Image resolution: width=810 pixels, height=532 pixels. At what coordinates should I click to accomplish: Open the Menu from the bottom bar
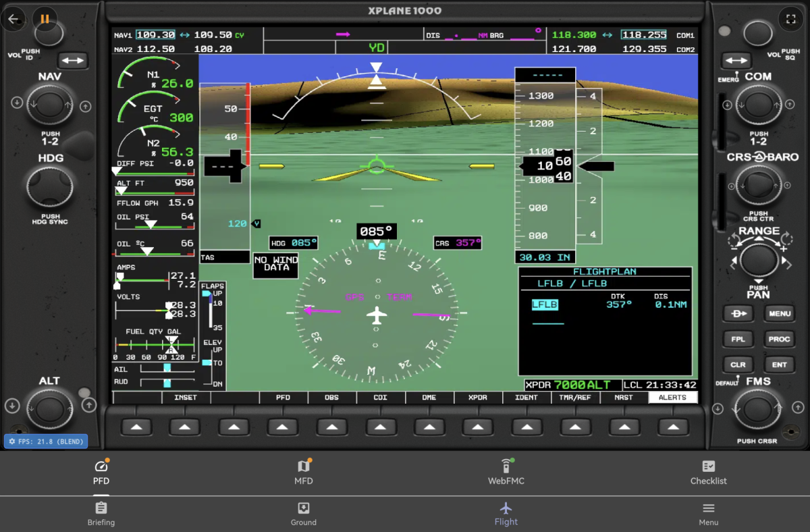click(708, 513)
